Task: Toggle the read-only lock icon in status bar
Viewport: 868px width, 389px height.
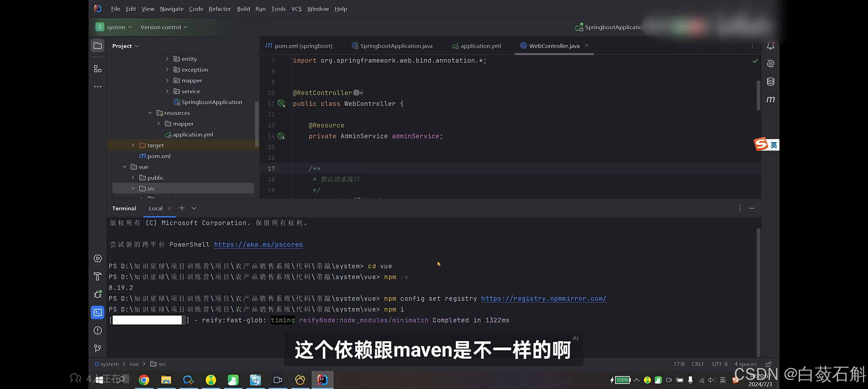Action: [768, 364]
